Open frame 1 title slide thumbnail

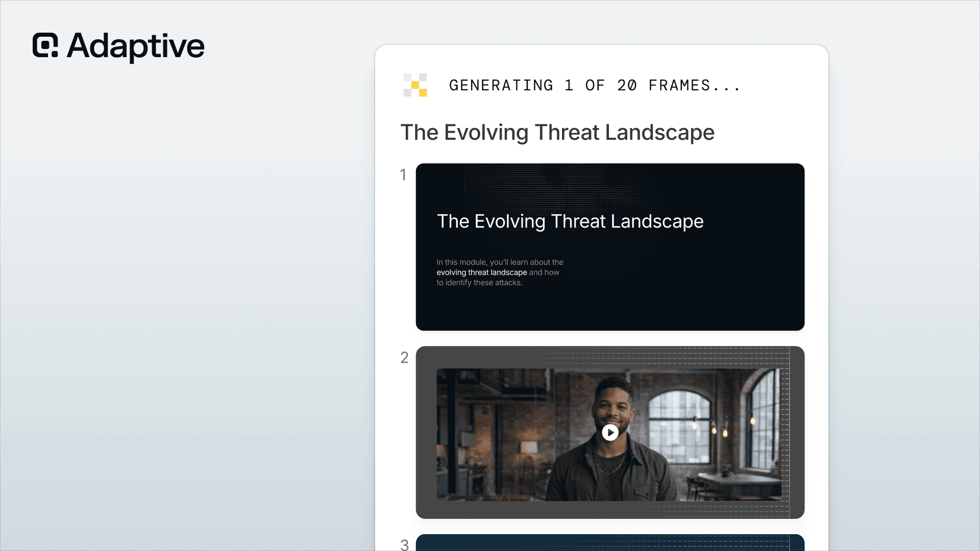coord(610,247)
